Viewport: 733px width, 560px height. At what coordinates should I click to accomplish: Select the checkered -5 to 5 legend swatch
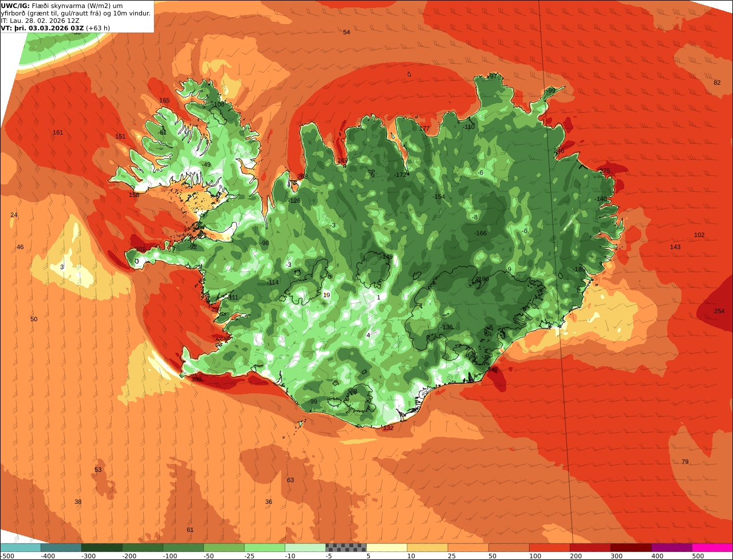(345, 548)
